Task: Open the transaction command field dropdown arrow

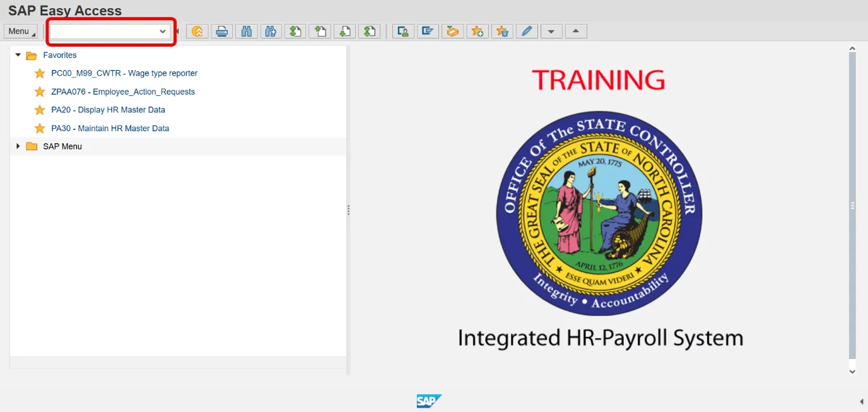Action: 163,31
